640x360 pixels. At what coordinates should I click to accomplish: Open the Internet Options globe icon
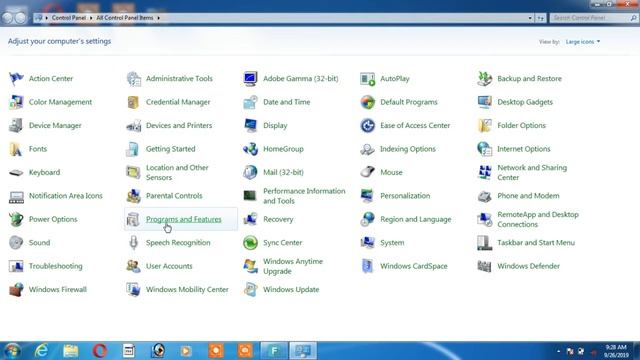[484, 149]
